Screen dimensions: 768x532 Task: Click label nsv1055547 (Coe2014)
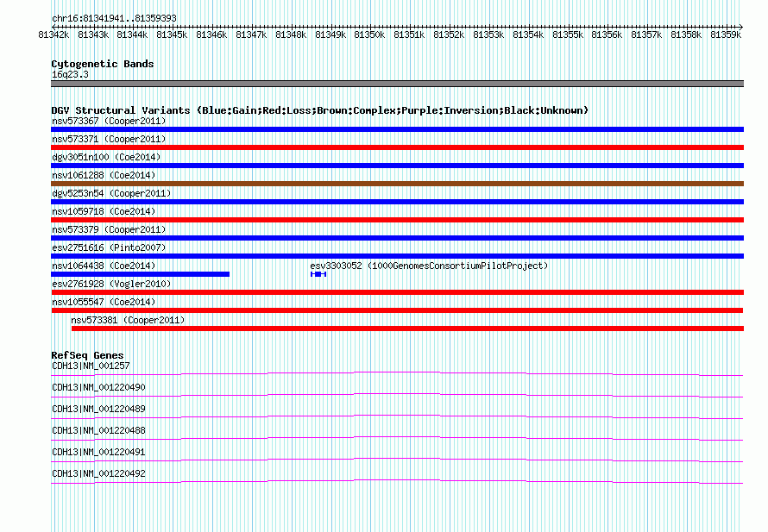pyautogui.click(x=104, y=302)
